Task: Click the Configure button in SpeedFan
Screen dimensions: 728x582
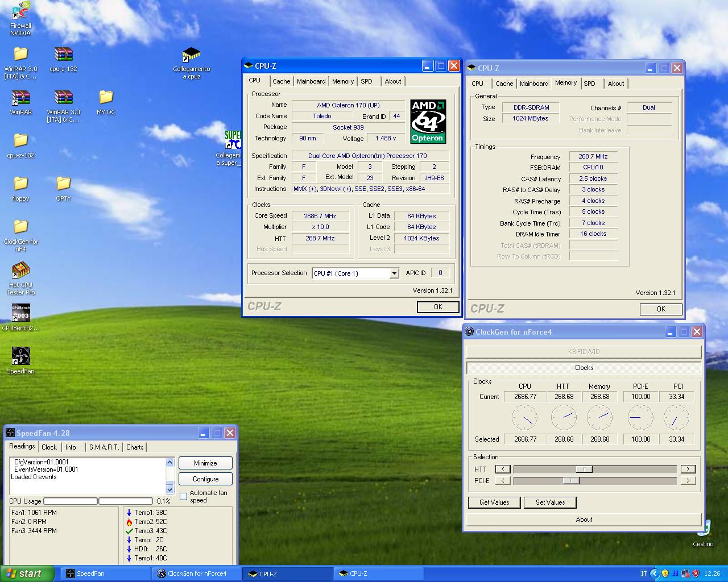Action: tap(205, 479)
